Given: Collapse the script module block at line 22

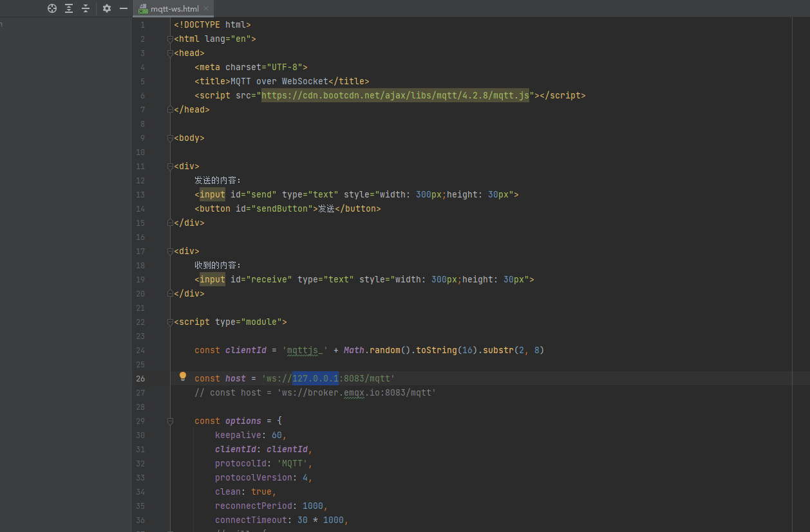Looking at the screenshot, I should pos(170,322).
